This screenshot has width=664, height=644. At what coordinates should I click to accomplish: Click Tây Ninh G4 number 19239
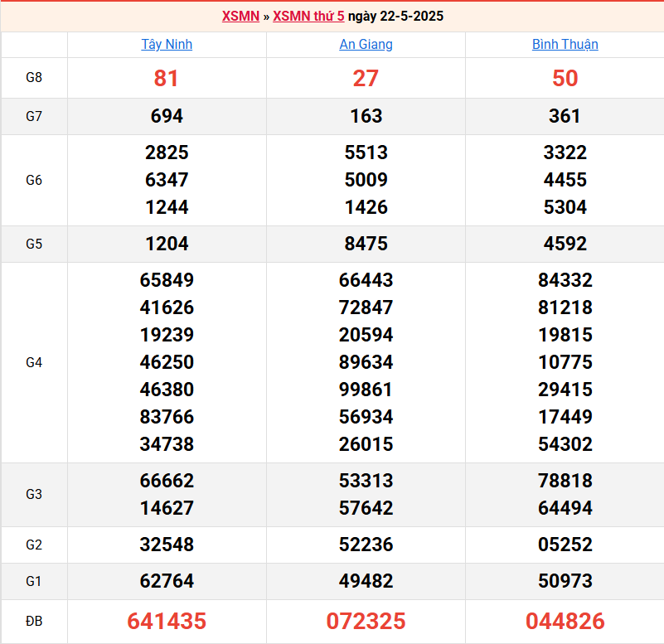(167, 335)
